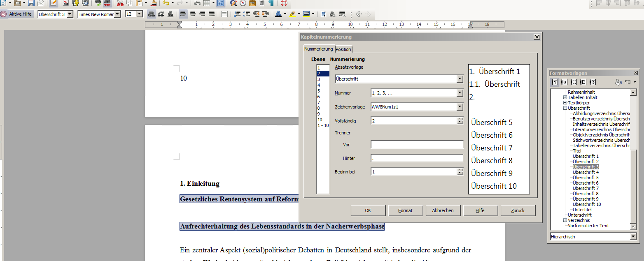Open the Gallery picture icon
Viewport: 644px width, 261px height.
[x=252, y=3]
